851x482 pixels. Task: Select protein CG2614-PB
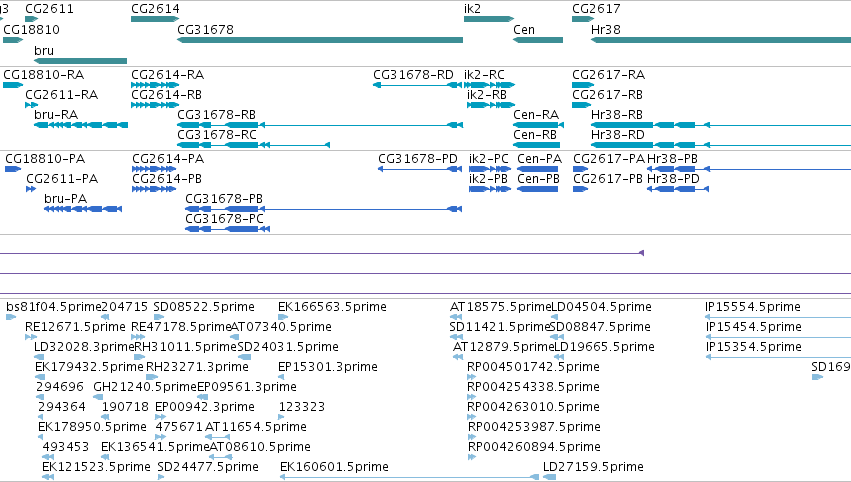click(x=154, y=189)
